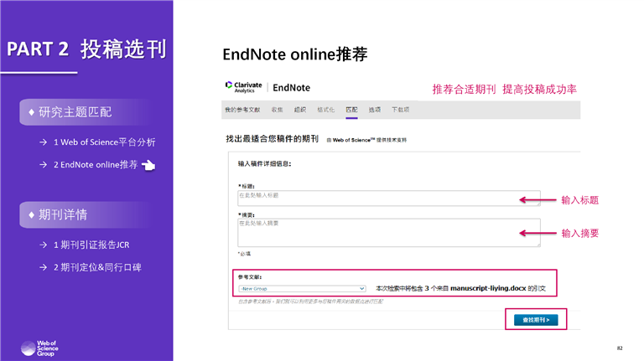
Task: Click the 查找期刊 find journals button
Action: (536, 320)
